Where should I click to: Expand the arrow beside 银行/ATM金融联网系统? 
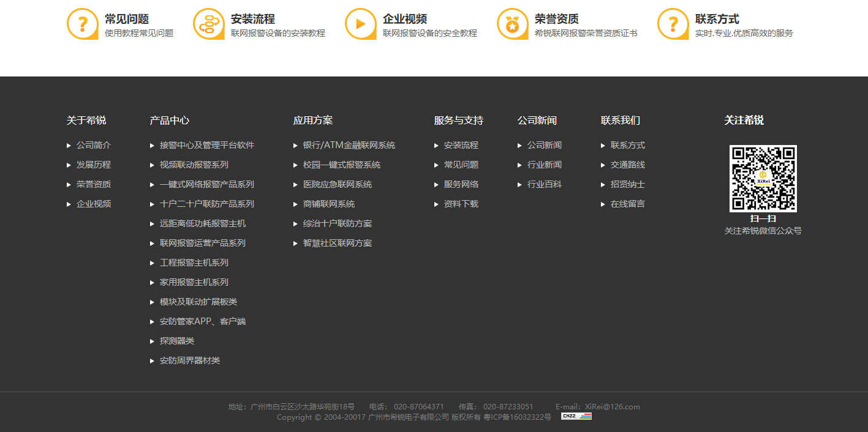295,145
